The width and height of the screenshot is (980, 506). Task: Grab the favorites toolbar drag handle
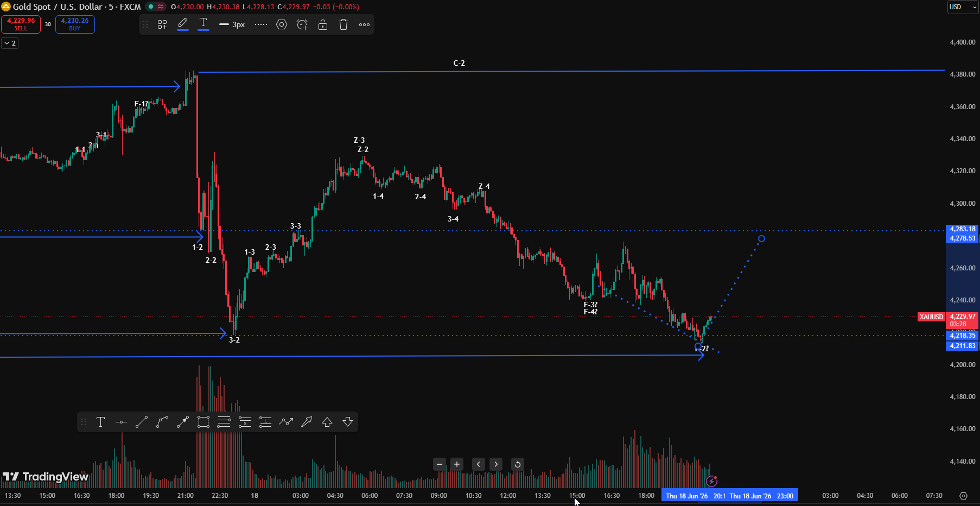(84, 422)
